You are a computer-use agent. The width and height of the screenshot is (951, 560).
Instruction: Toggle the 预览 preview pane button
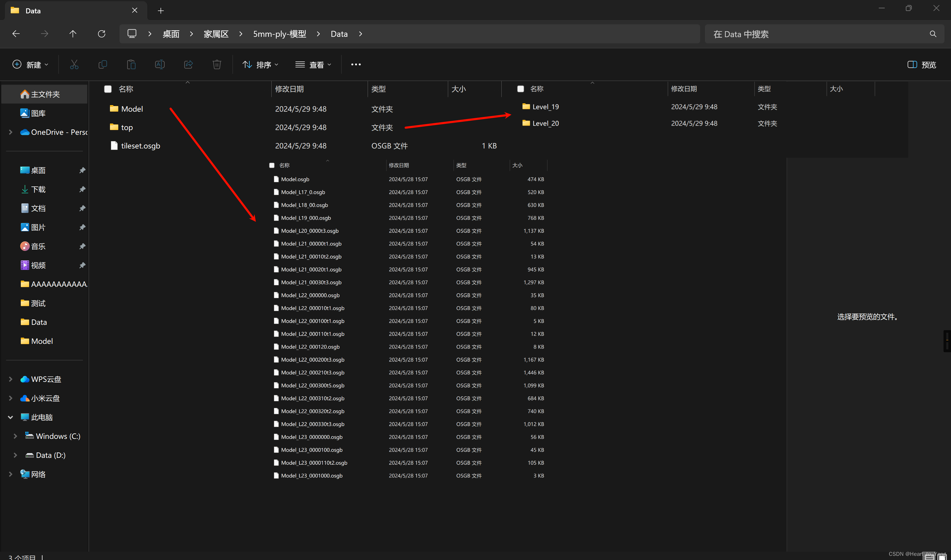point(922,64)
